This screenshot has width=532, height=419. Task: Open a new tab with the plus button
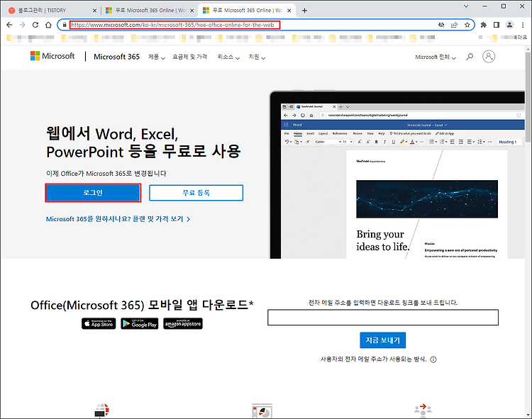click(x=304, y=11)
